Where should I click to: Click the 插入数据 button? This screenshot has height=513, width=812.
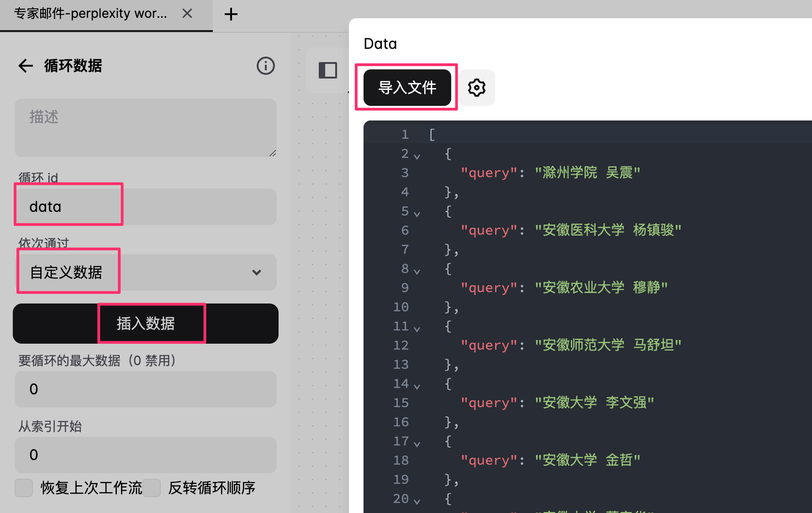pyautogui.click(x=146, y=324)
